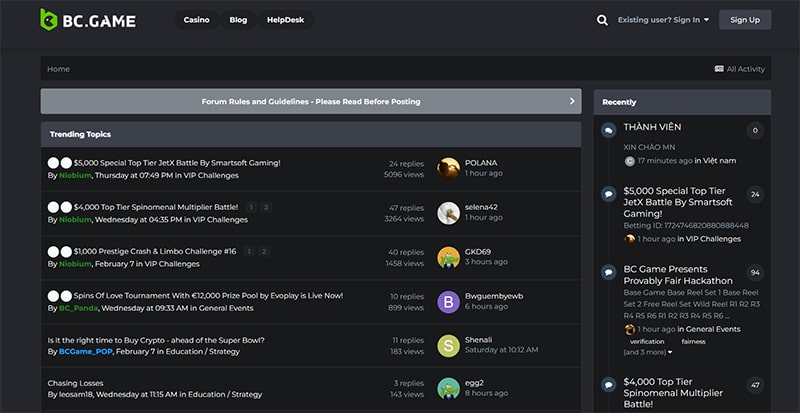Viewport: 800px width, 413px height.
Task: Open the POLANA username link
Action: click(x=481, y=163)
